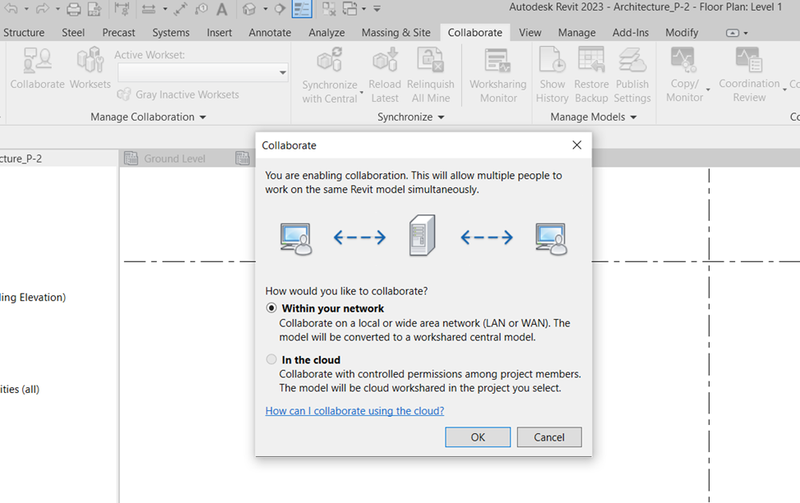Switch to the Insert ribbon tab

pos(219,33)
